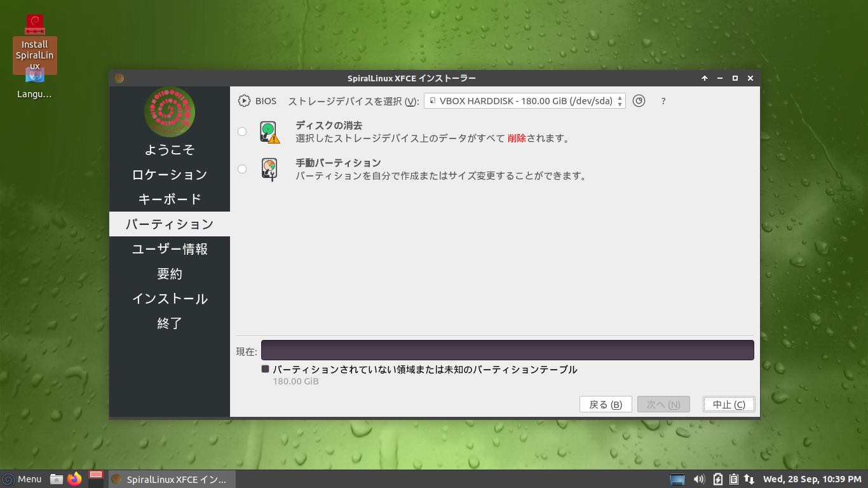Click the キーボード sidebar step
This screenshot has width=868, height=488.
point(170,200)
